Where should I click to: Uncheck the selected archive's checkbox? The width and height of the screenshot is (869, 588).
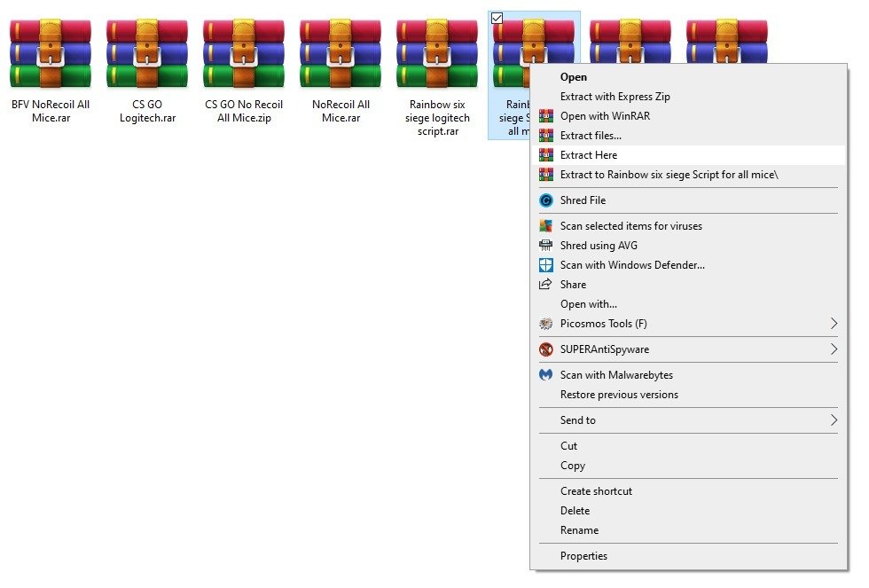tap(497, 19)
